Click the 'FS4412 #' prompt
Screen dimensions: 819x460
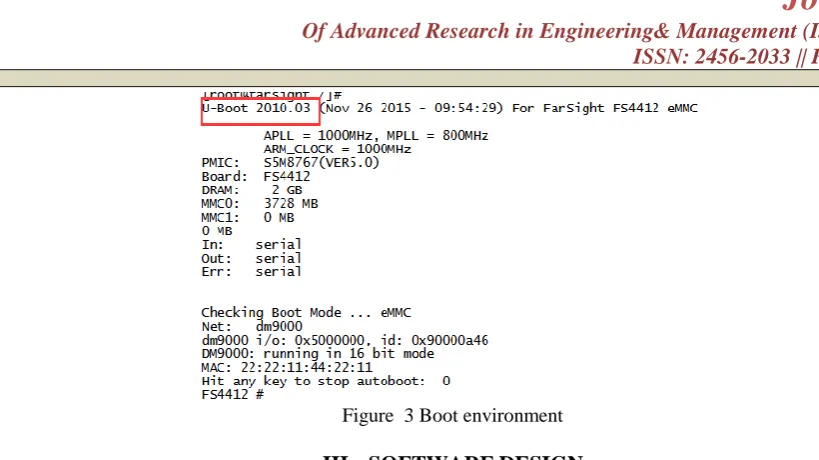pyautogui.click(x=232, y=395)
